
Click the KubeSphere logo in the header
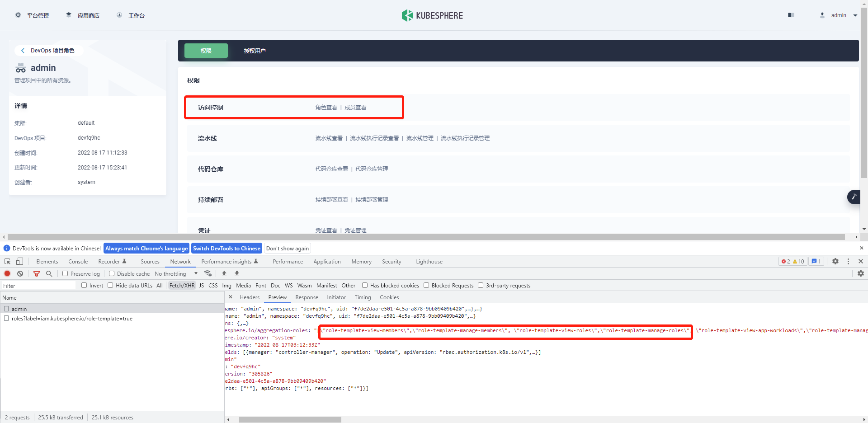432,15
